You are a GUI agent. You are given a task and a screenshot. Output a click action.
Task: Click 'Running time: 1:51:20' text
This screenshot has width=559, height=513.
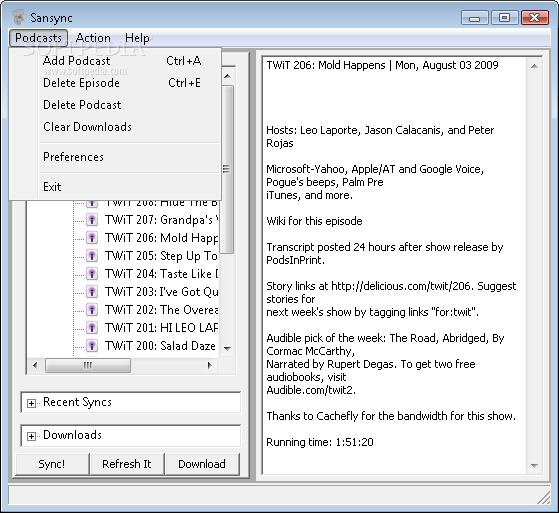click(x=320, y=442)
